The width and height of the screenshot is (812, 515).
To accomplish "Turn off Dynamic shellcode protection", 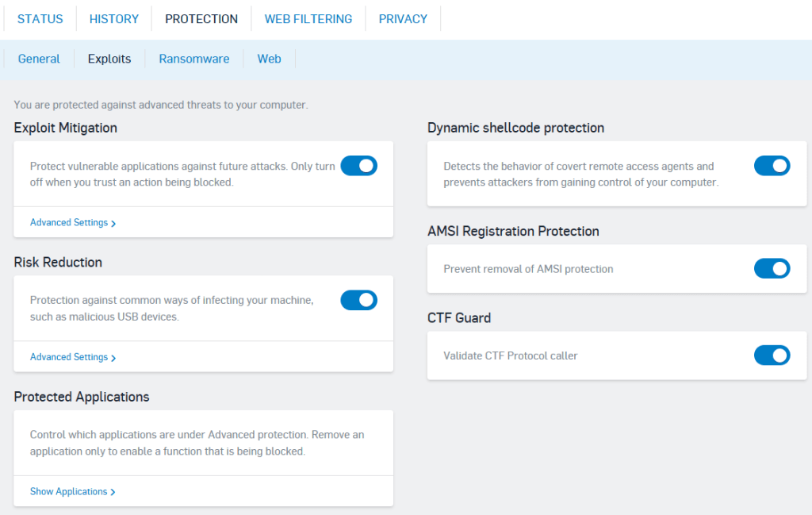I will (x=772, y=166).
